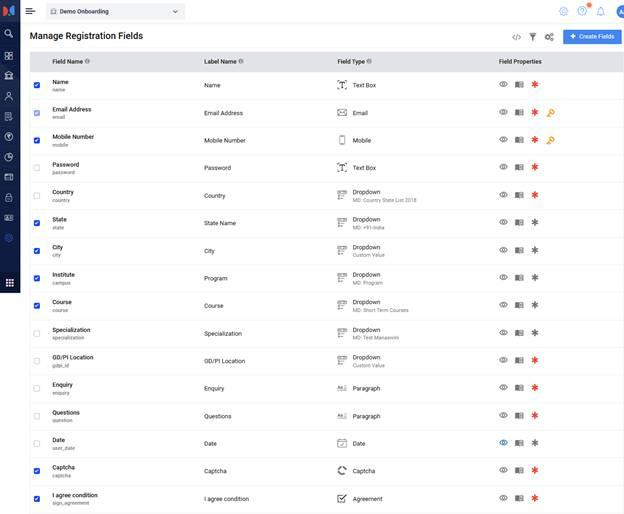Click the red asterisk for the Password field
624x514 pixels.
tap(535, 168)
